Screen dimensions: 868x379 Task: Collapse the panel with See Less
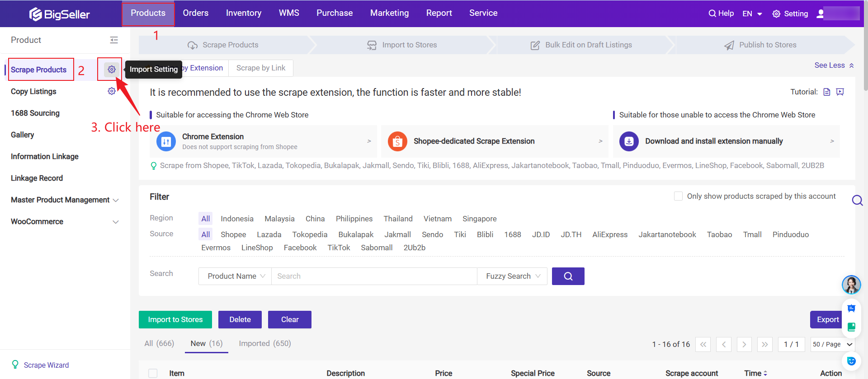[834, 66]
